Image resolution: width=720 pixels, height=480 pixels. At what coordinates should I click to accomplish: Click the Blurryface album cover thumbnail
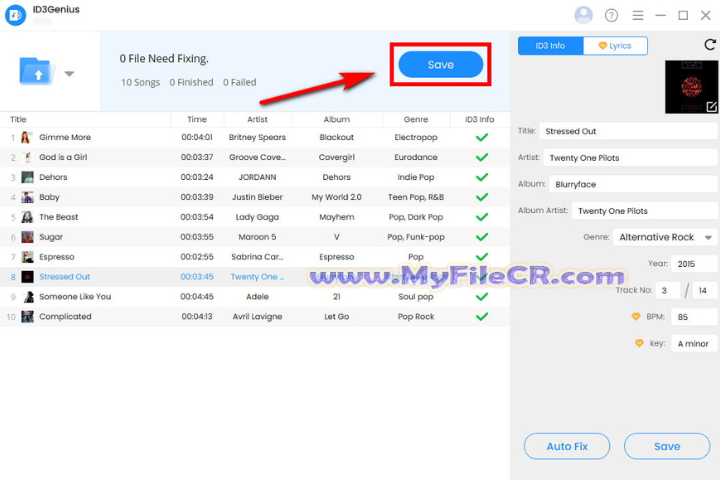click(691, 87)
